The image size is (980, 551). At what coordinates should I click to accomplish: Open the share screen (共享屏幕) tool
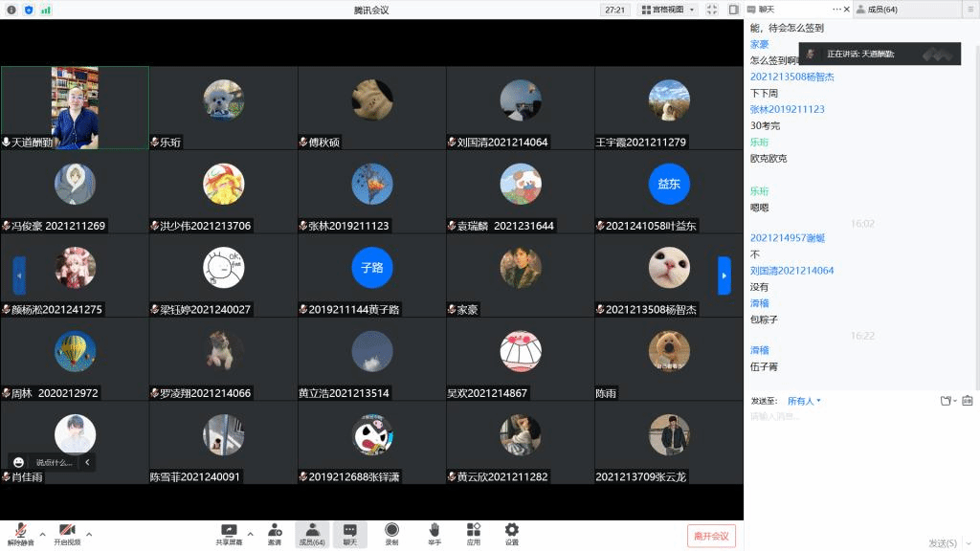coord(229,534)
